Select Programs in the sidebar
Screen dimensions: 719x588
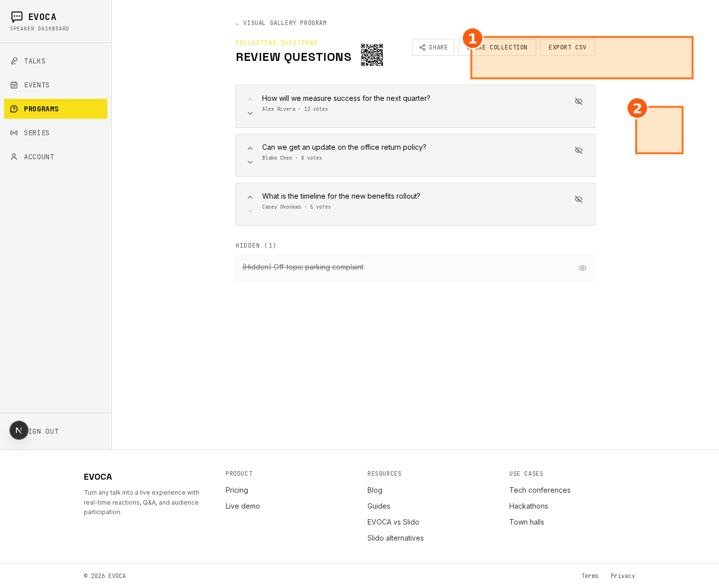coord(55,109)
